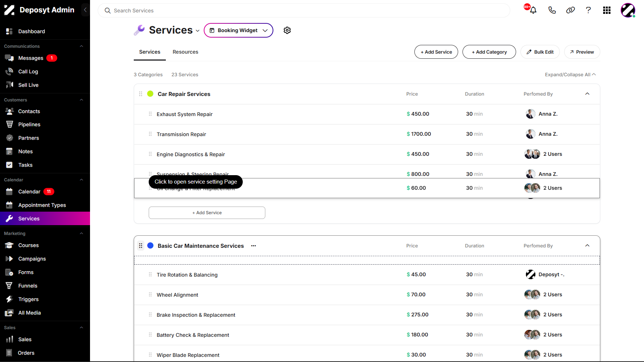The width and height of the screenshot is (644, 362).
Task: Collapse the sidebar with the arrow icon
Action: click(x=85, y=10)
